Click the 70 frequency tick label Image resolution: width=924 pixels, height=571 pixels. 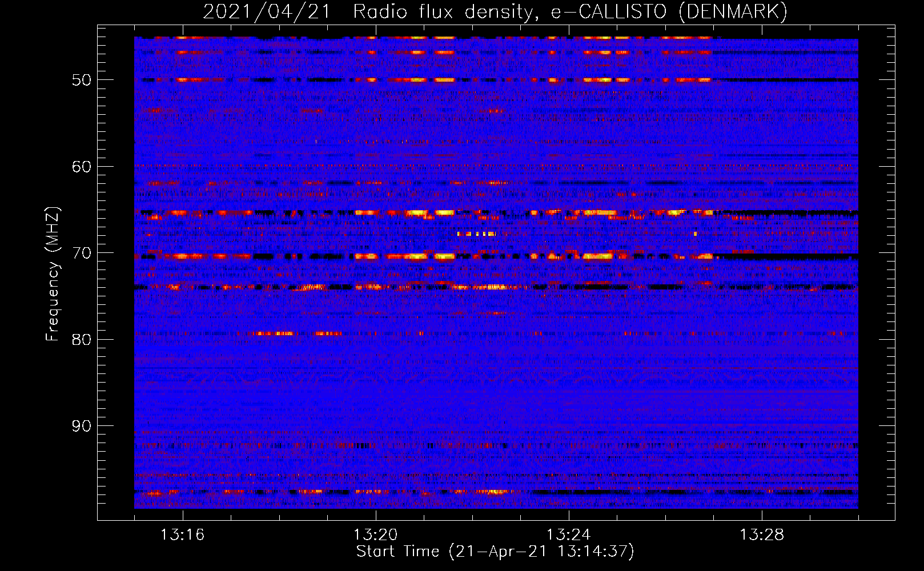coord(82,253)
